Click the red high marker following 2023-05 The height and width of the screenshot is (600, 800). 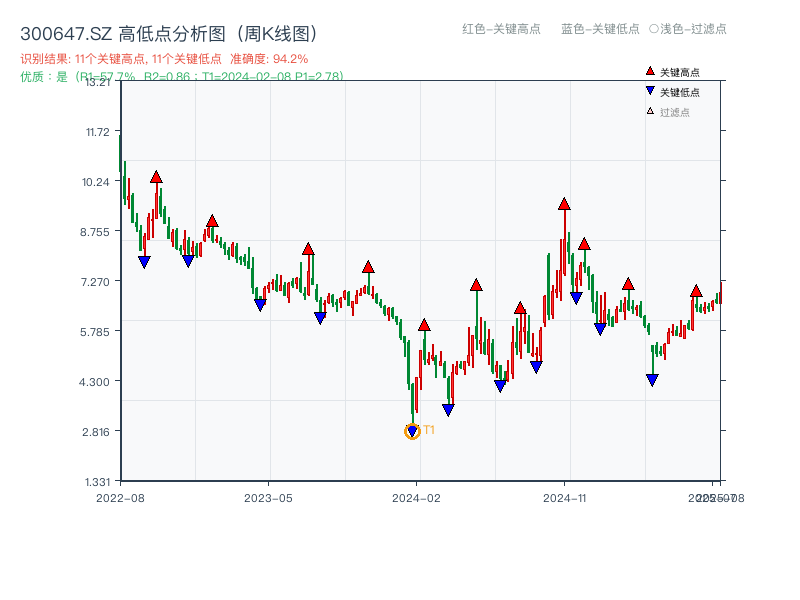[308, 249]
